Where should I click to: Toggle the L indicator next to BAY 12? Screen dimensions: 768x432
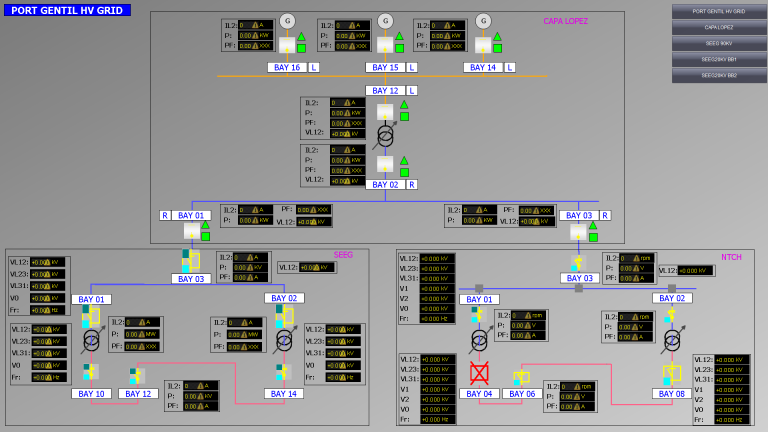pos(411,90)
